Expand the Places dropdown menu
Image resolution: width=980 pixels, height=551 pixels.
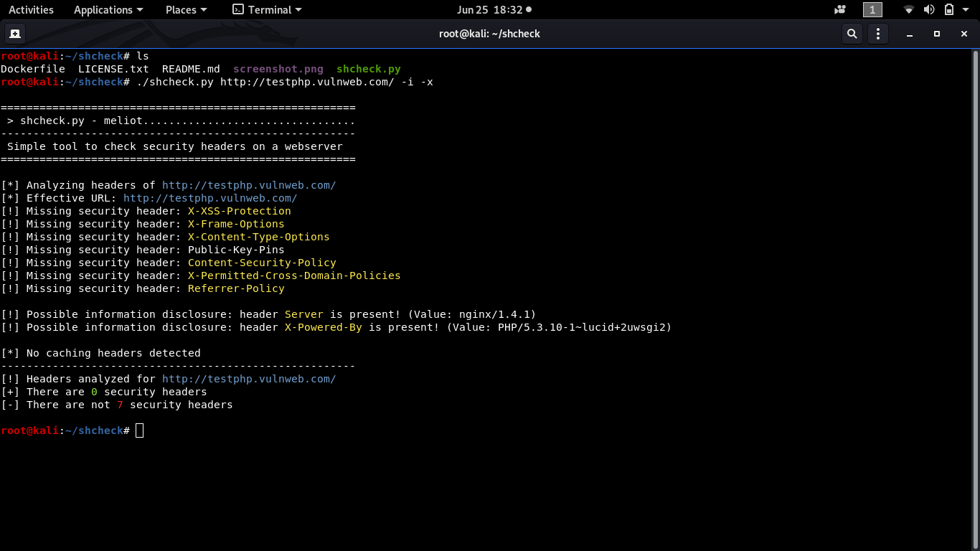[x=186, y=10]
